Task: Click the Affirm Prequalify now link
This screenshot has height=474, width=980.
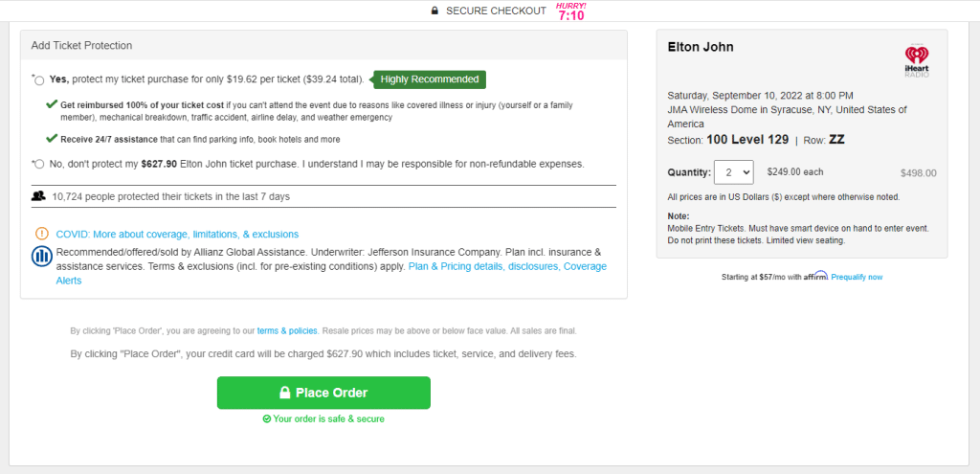Action: point(857,277)
